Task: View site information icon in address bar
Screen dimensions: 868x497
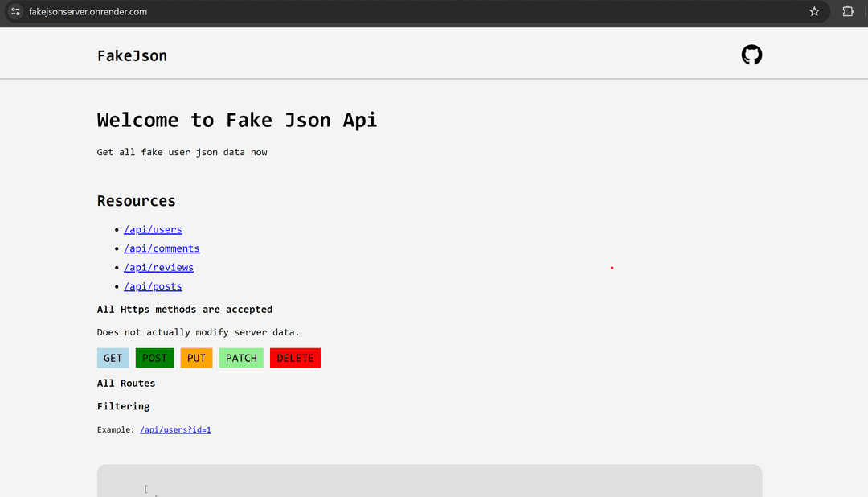Action: click(15, 11)
